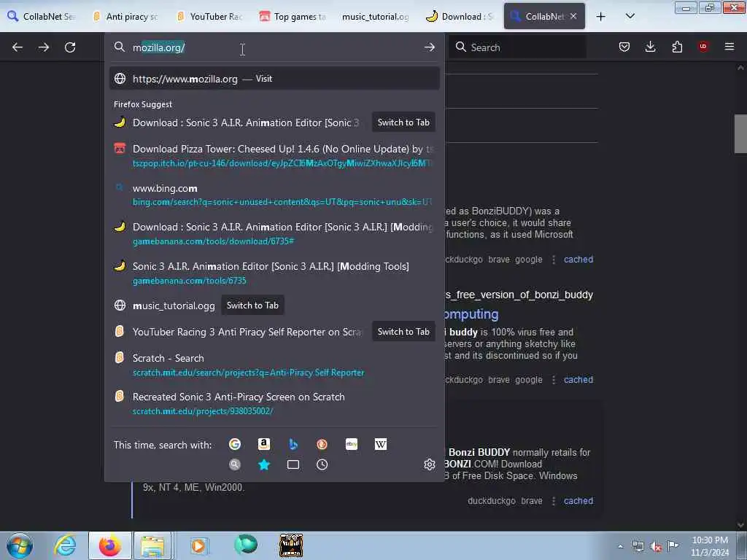The width and height of the screenshot is (747, 560).
Task: Open the www.bing.com search suggestion
Action: coord(274,195)
